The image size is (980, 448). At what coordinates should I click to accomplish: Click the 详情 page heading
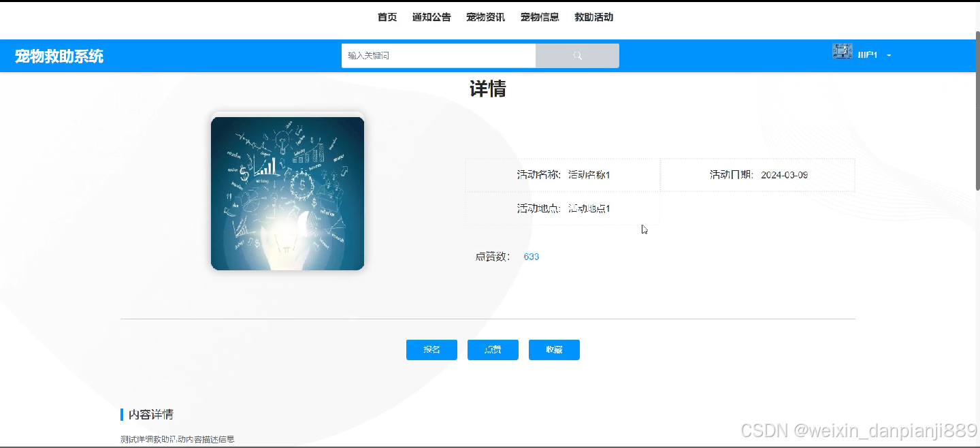(488, 89)
